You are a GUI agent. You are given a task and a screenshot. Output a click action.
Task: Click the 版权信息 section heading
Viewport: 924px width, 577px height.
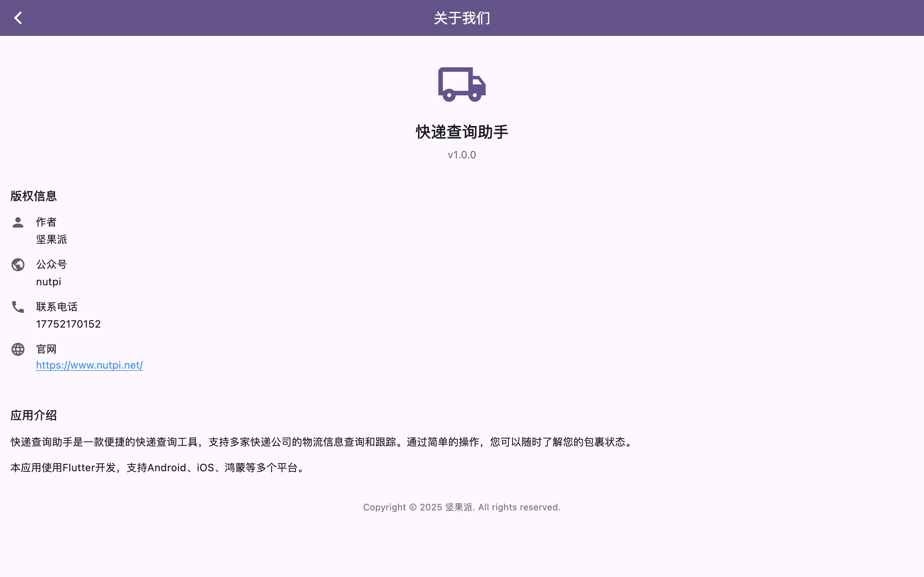click(x=34, y=196)
